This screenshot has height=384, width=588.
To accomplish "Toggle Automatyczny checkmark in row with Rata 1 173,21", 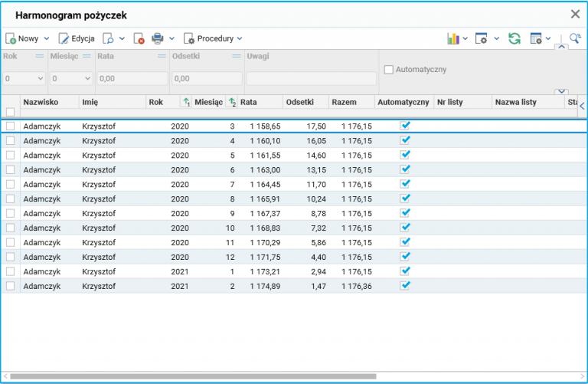I will 404,271.
